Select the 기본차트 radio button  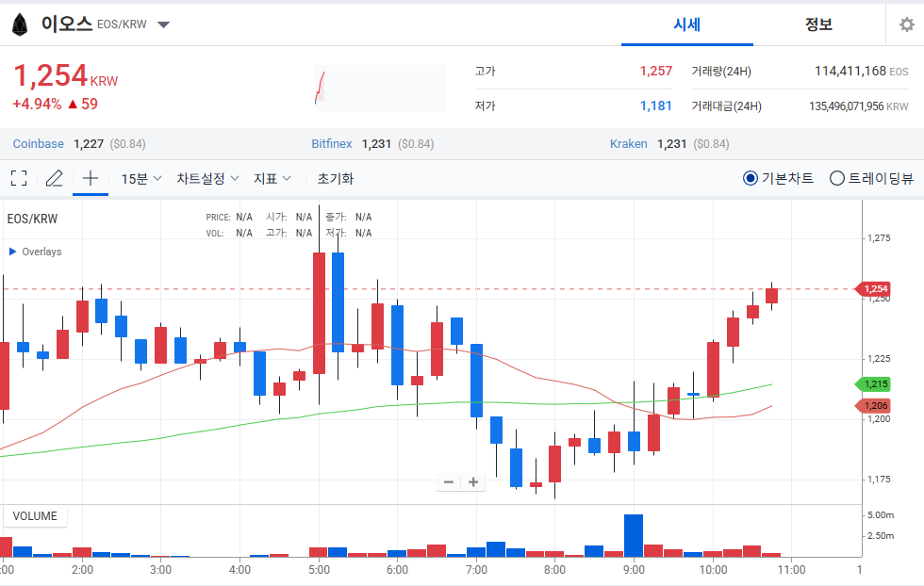tap(751, 178)
